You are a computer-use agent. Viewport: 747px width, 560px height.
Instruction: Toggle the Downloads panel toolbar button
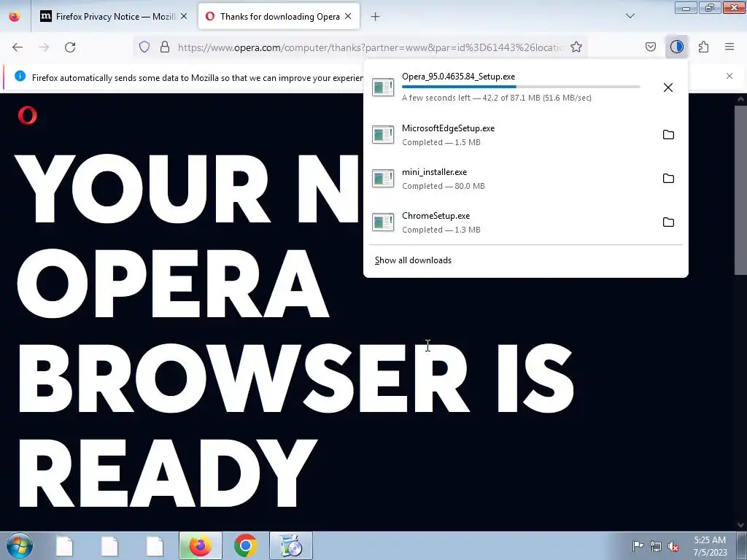[676, 47]
